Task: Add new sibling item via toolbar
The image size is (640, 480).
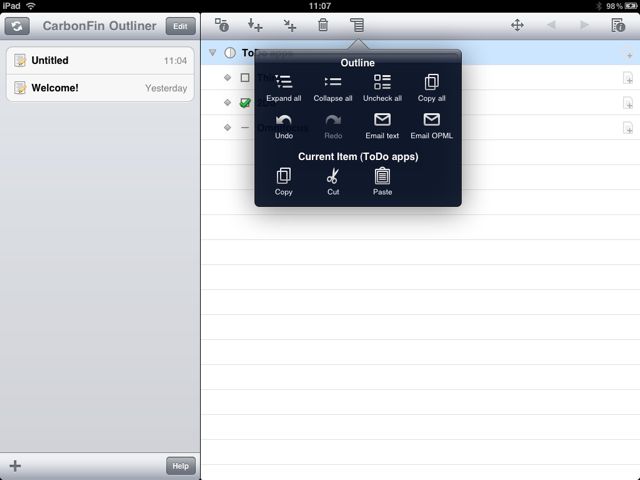Action: pos(255,25)
